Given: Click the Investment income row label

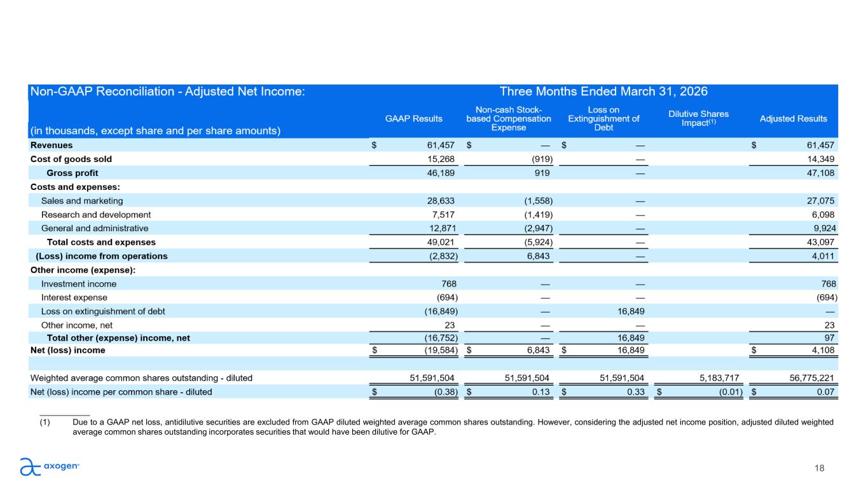Looking at the screenshot, I should [x=79, y=284].
